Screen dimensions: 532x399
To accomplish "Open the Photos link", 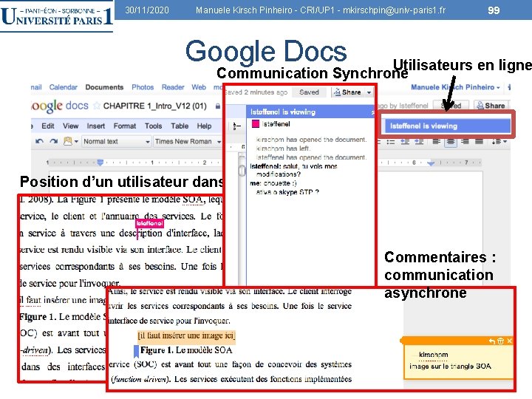I will 143,87.
